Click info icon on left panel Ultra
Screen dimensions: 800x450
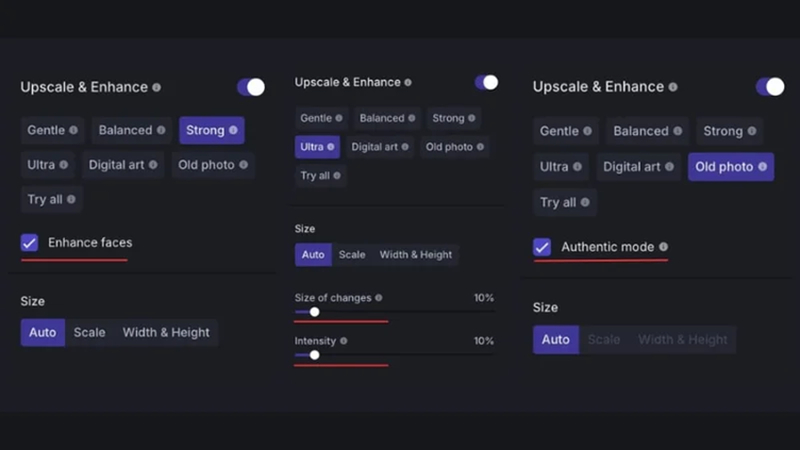63,165
